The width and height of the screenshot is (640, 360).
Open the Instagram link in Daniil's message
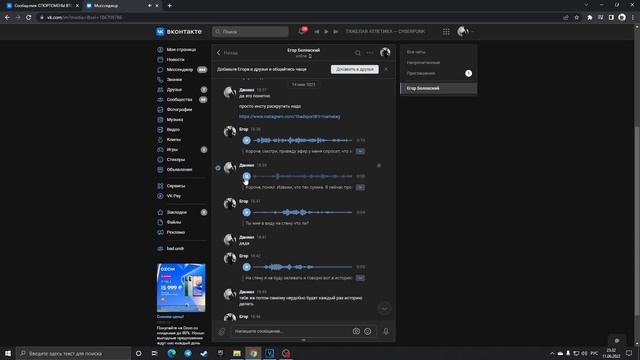point(289,117)
